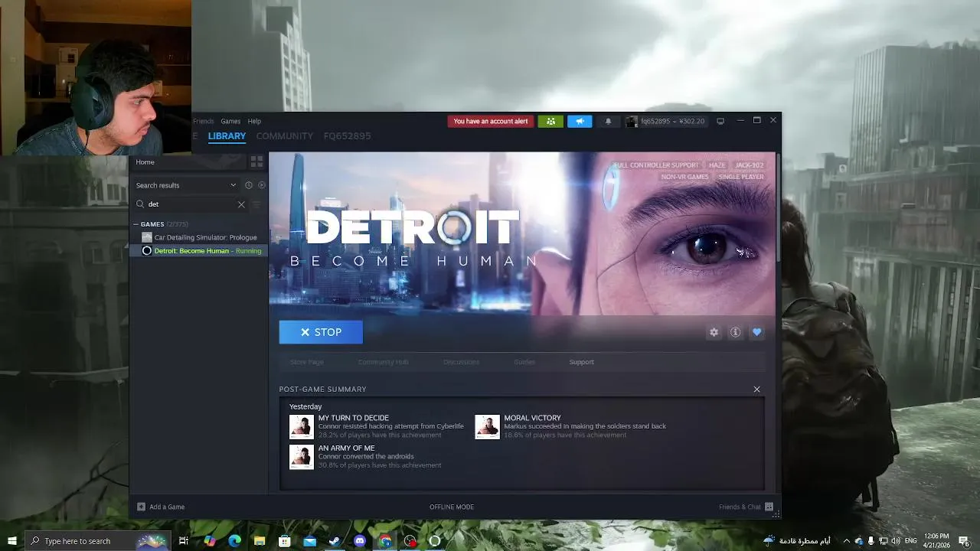
Task: Open Windows notification center
Action: click(x=964, y=541)
